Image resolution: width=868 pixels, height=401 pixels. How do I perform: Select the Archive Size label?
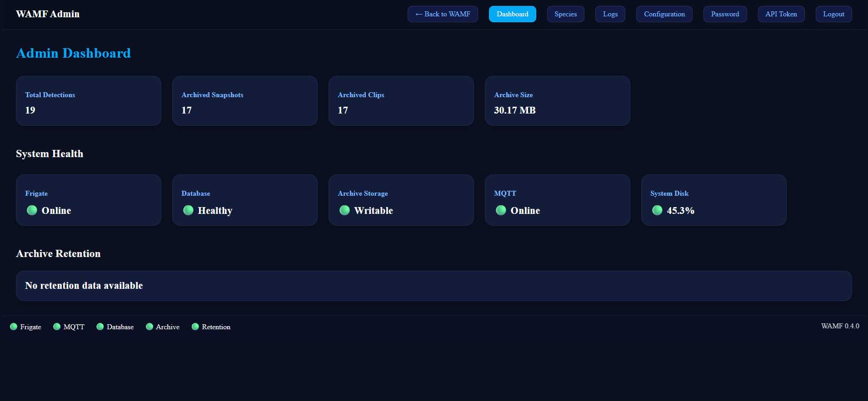click(x=514, y=95)
